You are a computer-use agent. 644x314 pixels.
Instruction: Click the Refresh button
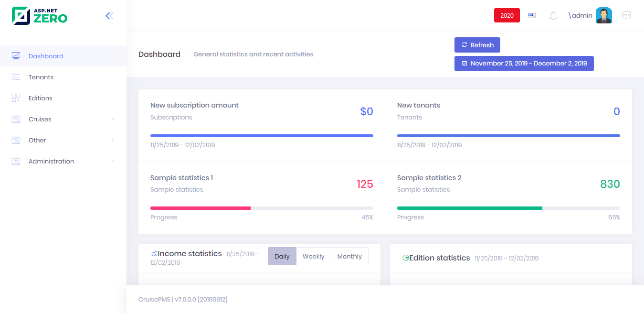coord(477,45)
